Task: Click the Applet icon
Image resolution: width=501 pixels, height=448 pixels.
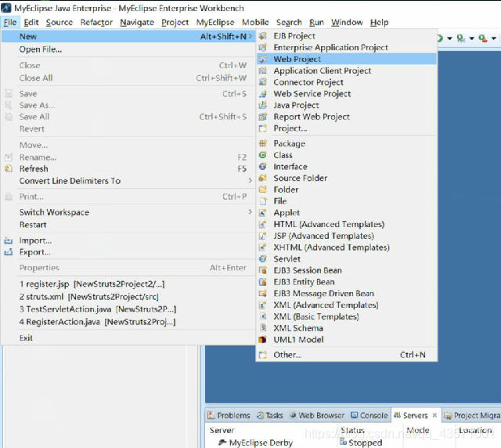Action: pyautogui.click(x=263, y=213)
